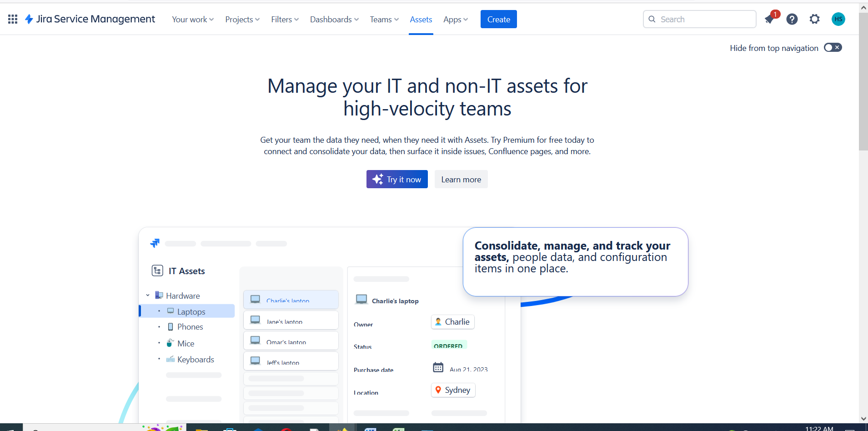Open the Help question mark icon
Image resolution: width=868 pixels, height=431 pixels.
pyautogui.click(x=792, y=19)
